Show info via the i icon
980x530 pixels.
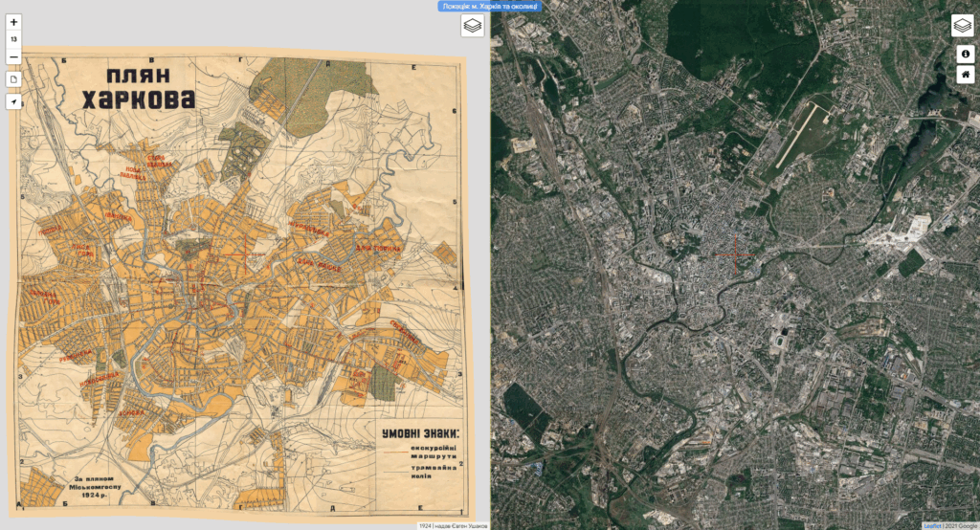click(966, 55)
